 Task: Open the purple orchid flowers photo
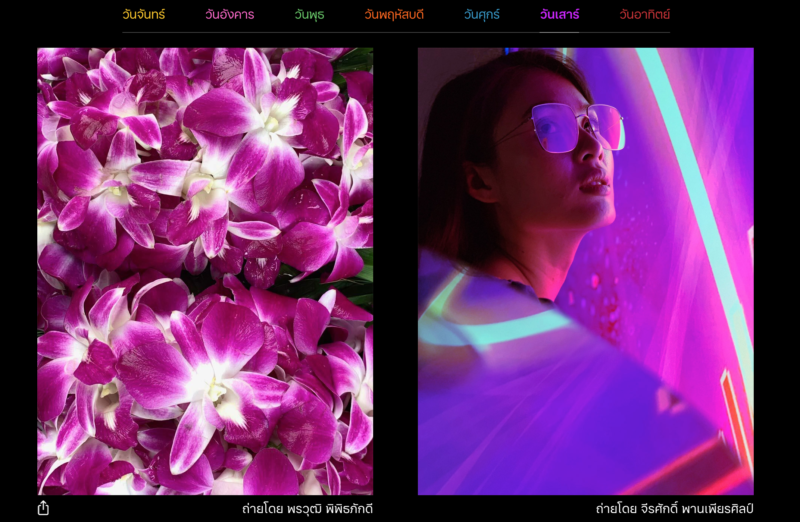(205, 270)
